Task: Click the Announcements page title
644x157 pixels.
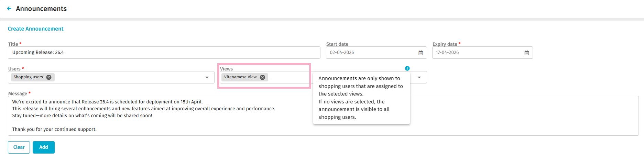Action: [41, 9]
